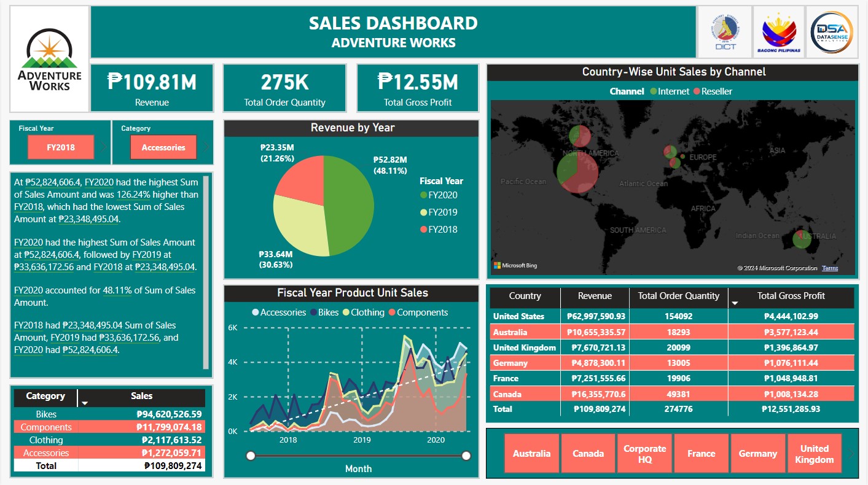Click the 275K Total Order Quantity card
The image size is (868, 485).
pos(285,88)
